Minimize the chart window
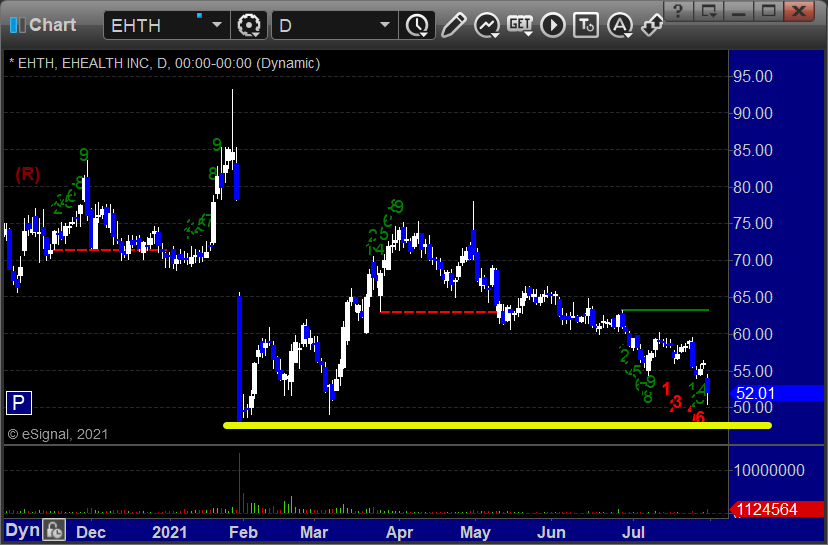Image resolution: width=828 pixels, height=545 pixels. click(x=738, y=11)
